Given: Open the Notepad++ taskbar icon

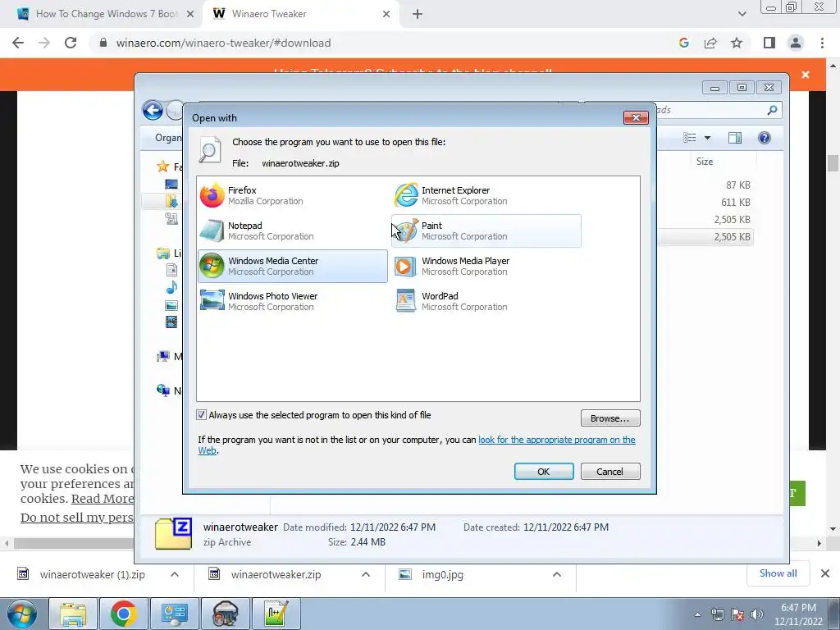Looking at the screenshot, I should [x=276, y=614].
